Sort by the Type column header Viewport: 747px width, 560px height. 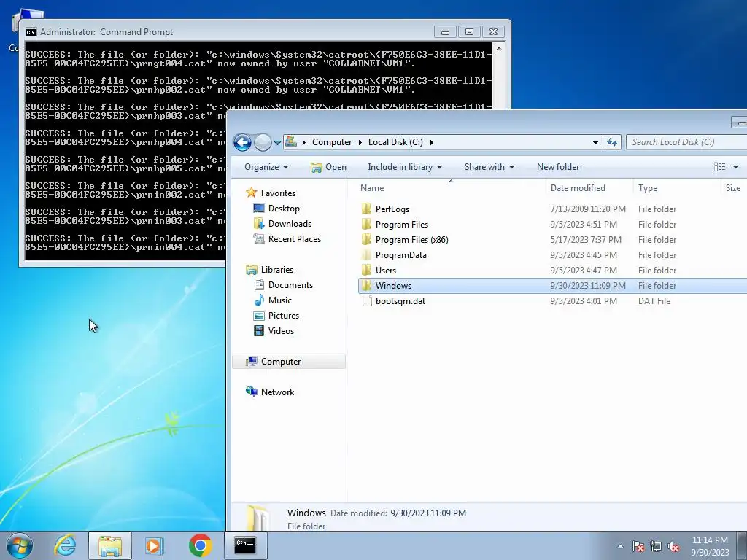678,187
